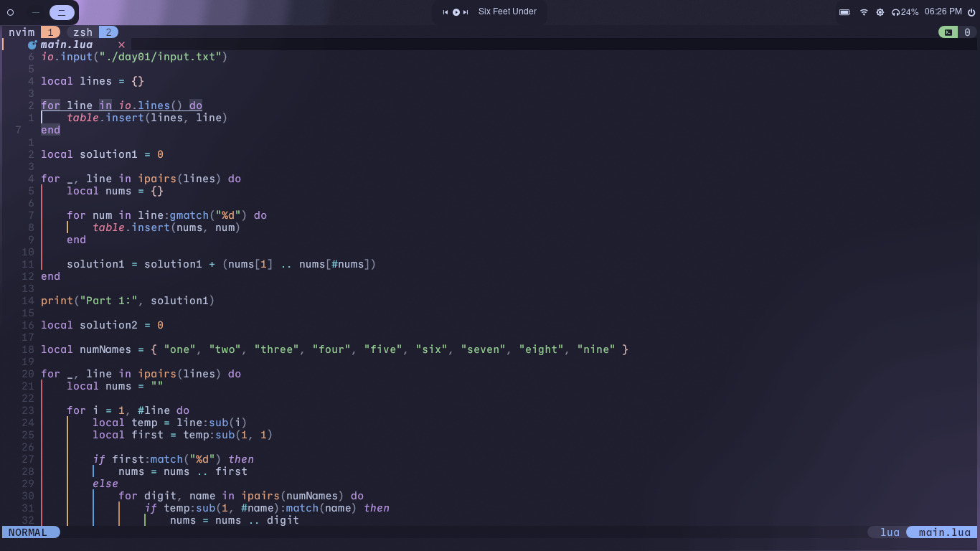This screenshot has width=980, height=551.
Task: Switch to the first workspace circle indicator
Action: pos(11,12)
